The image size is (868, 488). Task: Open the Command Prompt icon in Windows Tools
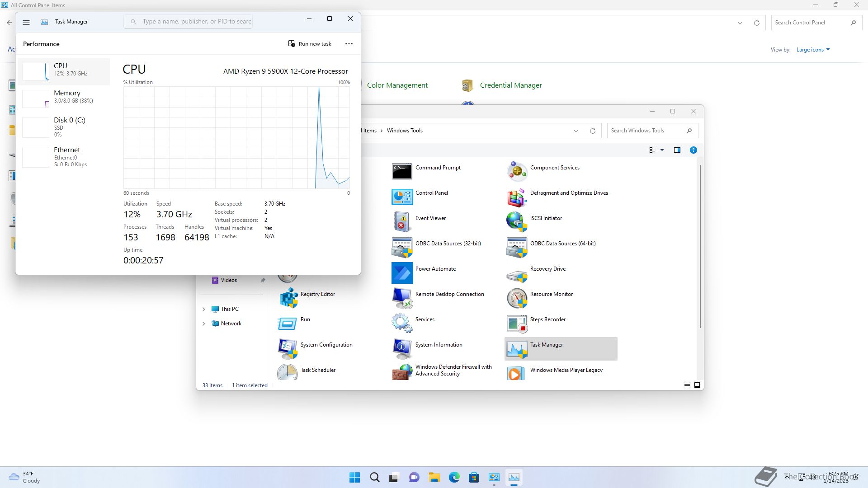402,172
